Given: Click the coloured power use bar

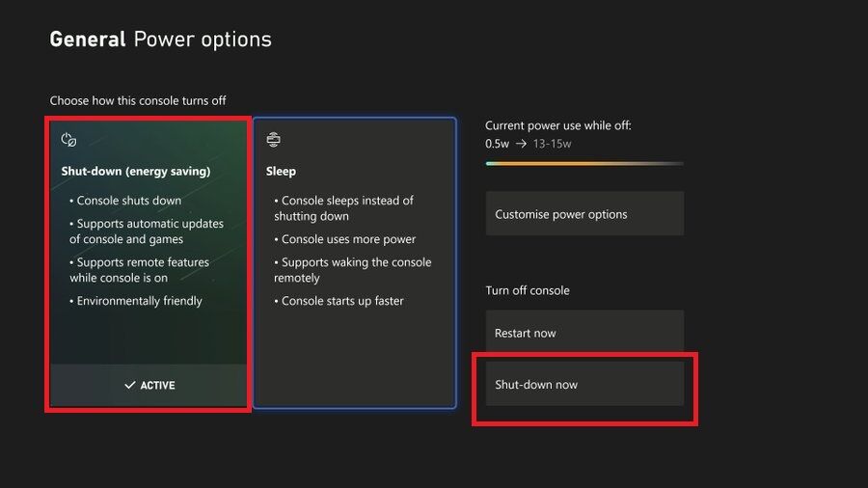Looking at the screenshot, I should coord(584,163).
